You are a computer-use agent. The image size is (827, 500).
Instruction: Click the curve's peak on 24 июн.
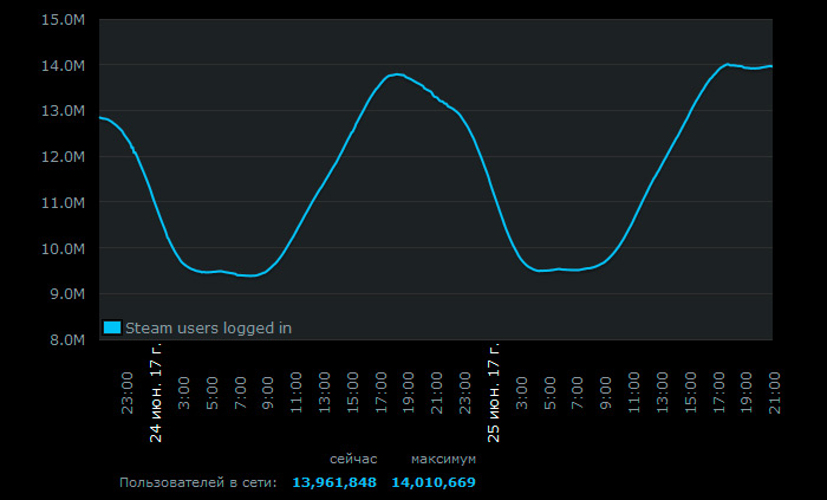[397, 74]
